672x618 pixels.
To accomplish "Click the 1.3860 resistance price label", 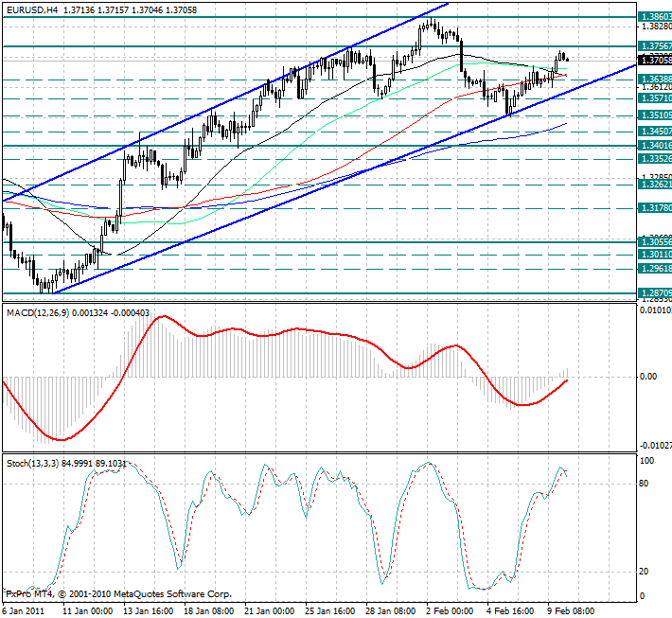I will [x=655, y=17].
